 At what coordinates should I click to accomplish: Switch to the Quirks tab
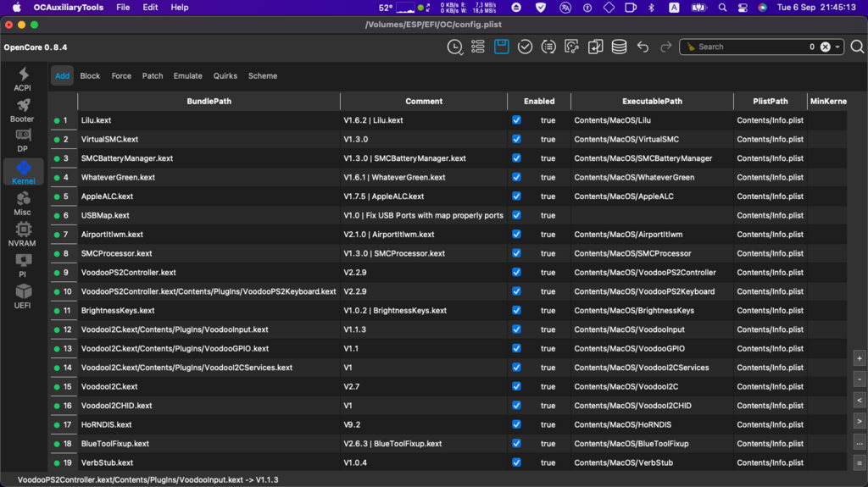(x=225, y=75)
